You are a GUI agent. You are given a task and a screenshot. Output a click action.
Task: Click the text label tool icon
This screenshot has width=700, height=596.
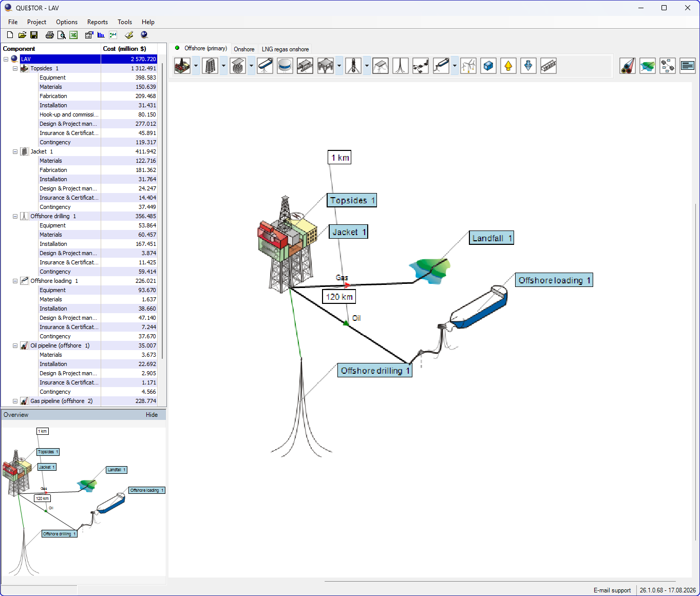pyautogui.click(x=688, y=66)
